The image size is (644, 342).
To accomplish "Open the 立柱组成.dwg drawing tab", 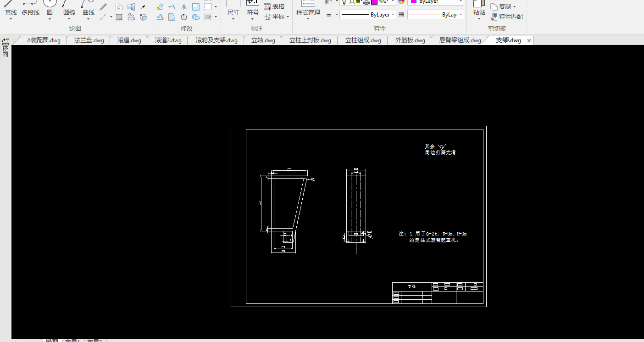I will [363, 40].
